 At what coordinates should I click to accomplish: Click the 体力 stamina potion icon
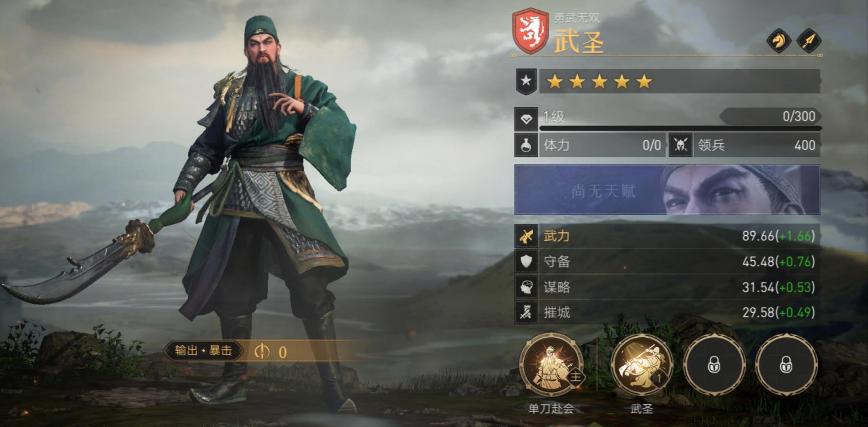point(526,145)
